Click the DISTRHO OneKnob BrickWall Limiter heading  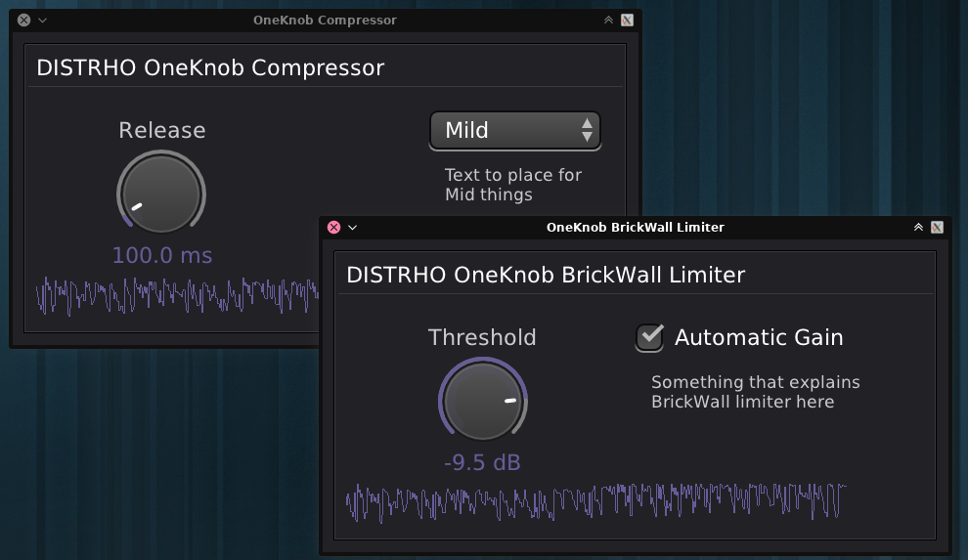click(546, 275)
